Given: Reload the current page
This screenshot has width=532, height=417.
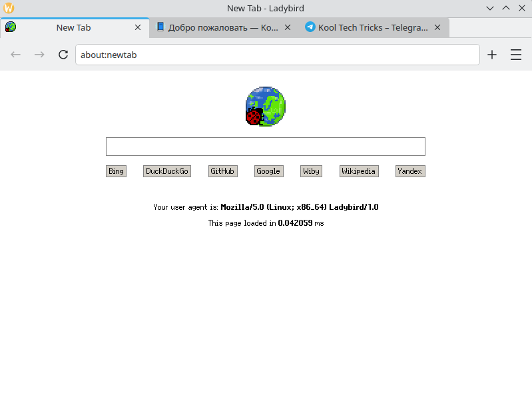Looking at the screenshot, I should coord(63,55).
